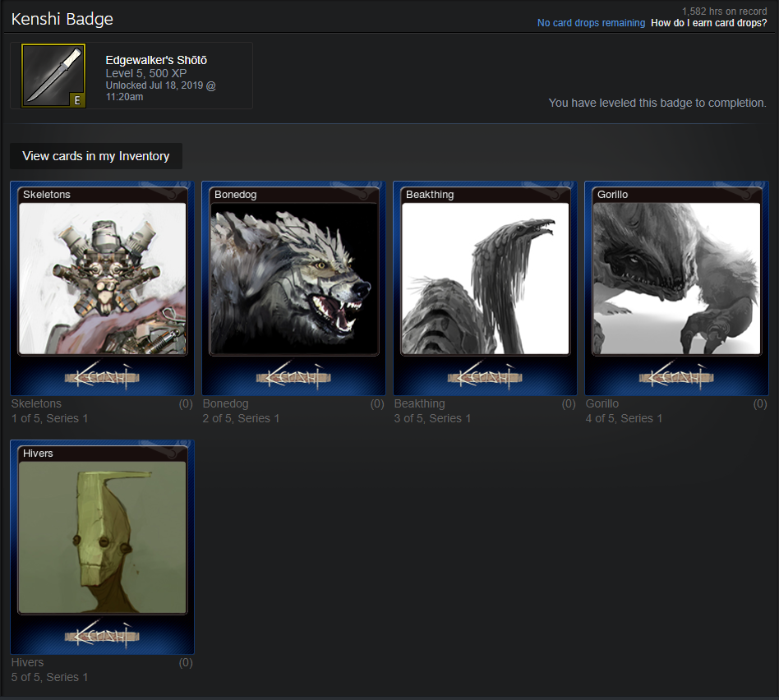Screen dimensions: 779x700
Task: Click the Hivers caption below the card
Action: 27,662
